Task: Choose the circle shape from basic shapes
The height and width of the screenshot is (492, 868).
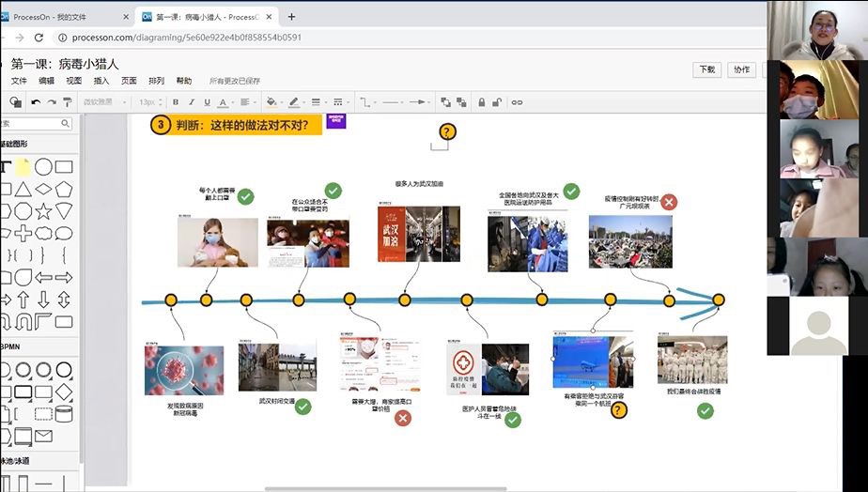Action: [x=43, y=166]
